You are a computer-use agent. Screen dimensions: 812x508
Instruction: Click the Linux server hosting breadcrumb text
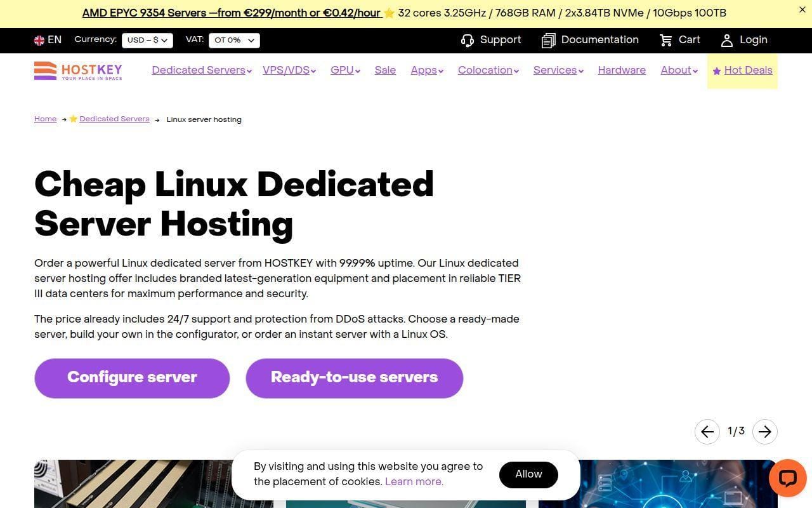(x=204, y=119)
